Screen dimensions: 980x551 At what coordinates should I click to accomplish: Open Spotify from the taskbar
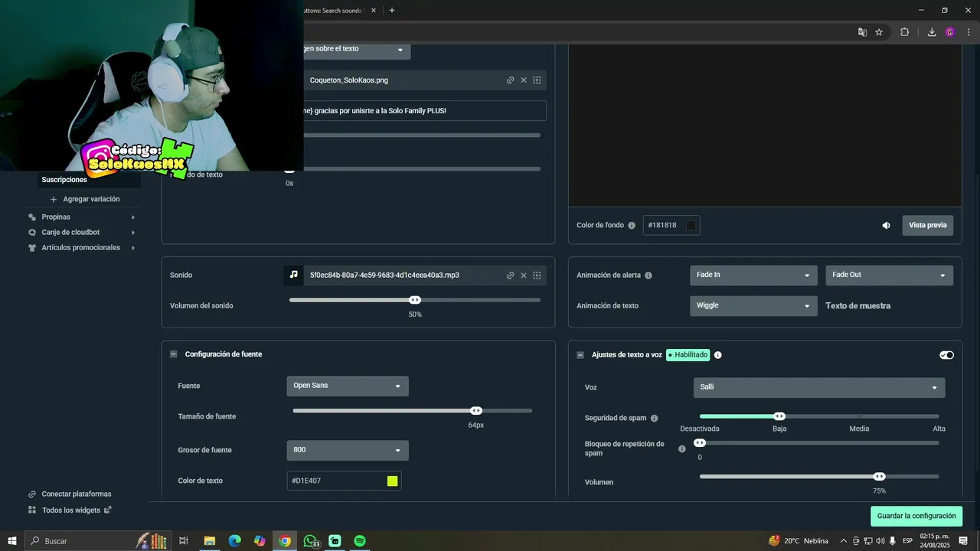click(360, 541)
